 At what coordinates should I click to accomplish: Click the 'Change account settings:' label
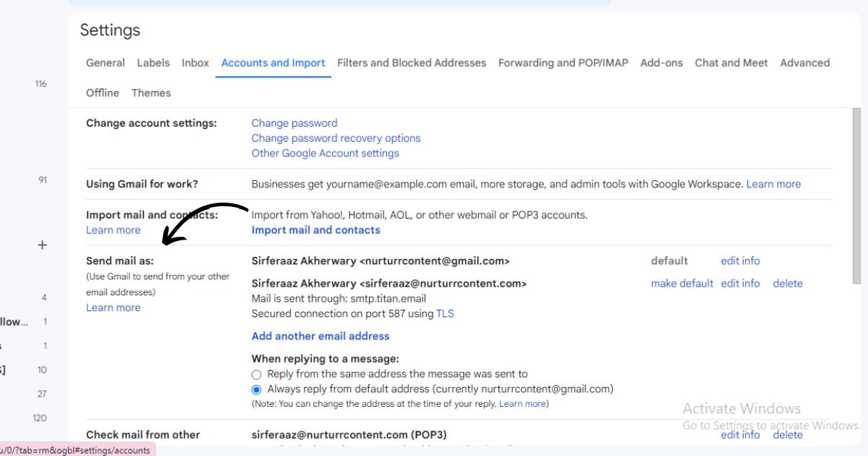[151, 123]
